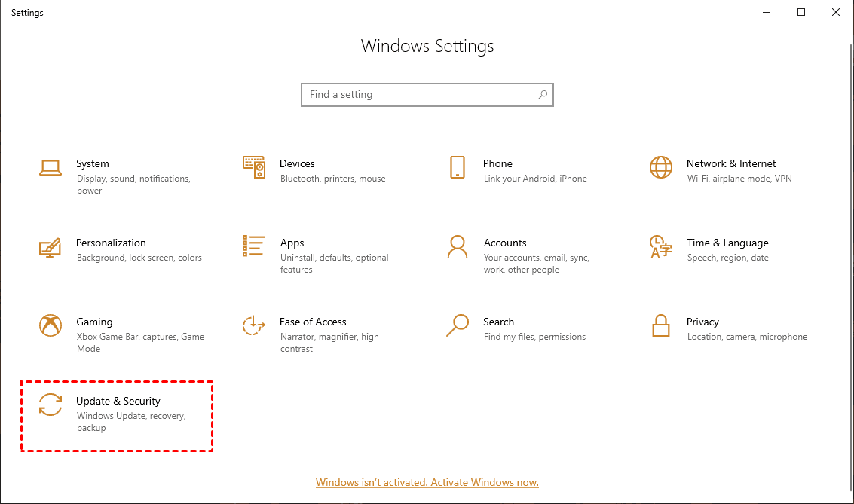
Task: Click "Speech, region, date" description
Action: (727, 258)
